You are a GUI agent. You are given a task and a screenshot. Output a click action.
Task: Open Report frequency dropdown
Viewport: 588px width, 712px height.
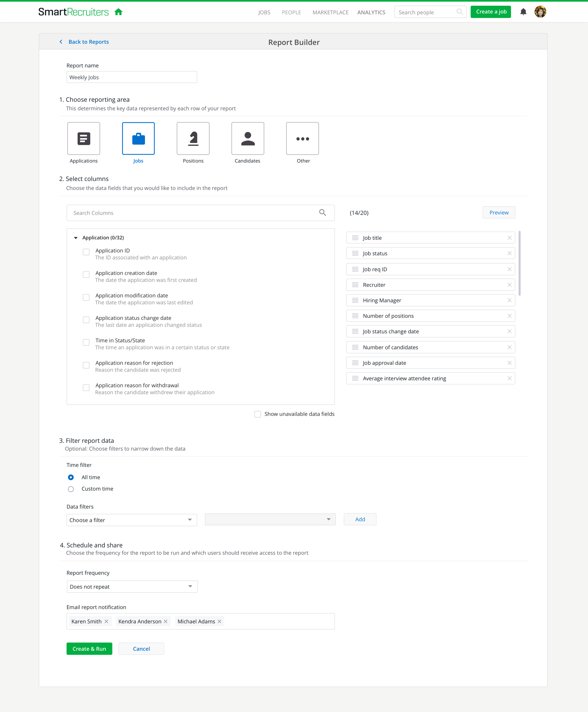132,586
